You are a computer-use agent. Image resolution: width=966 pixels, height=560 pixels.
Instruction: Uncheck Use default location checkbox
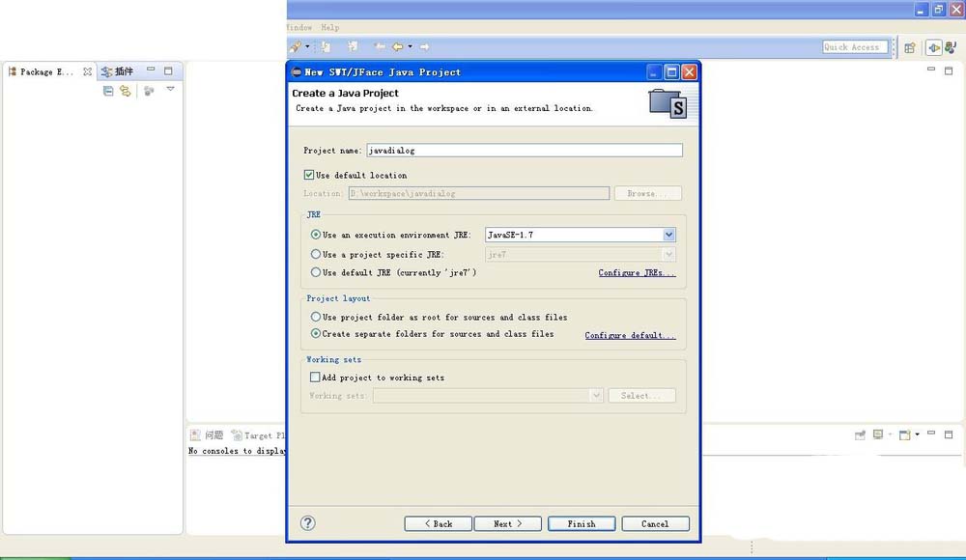309,175
